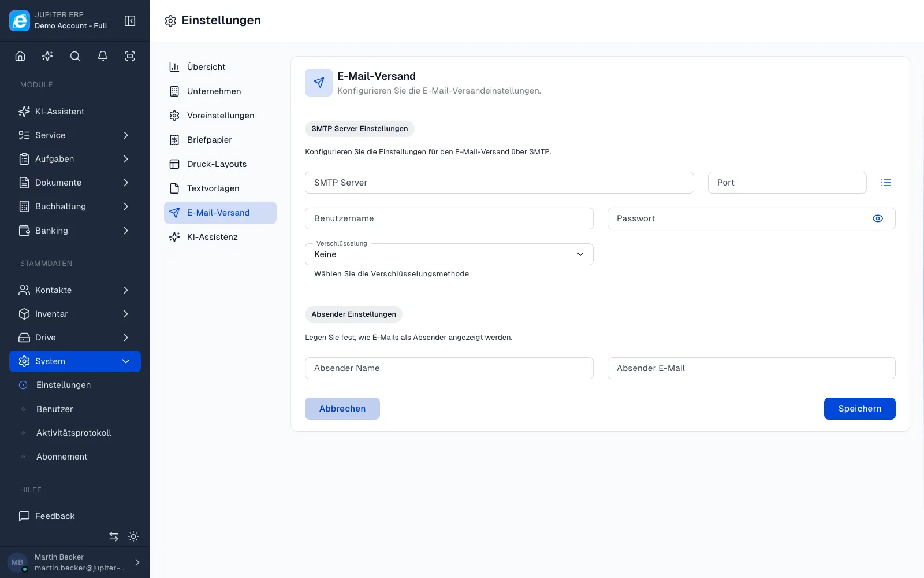Go to Übersicht settings page
Image resolution: width=924 pixels, height=578 pixels.
[x=220, y=67]
